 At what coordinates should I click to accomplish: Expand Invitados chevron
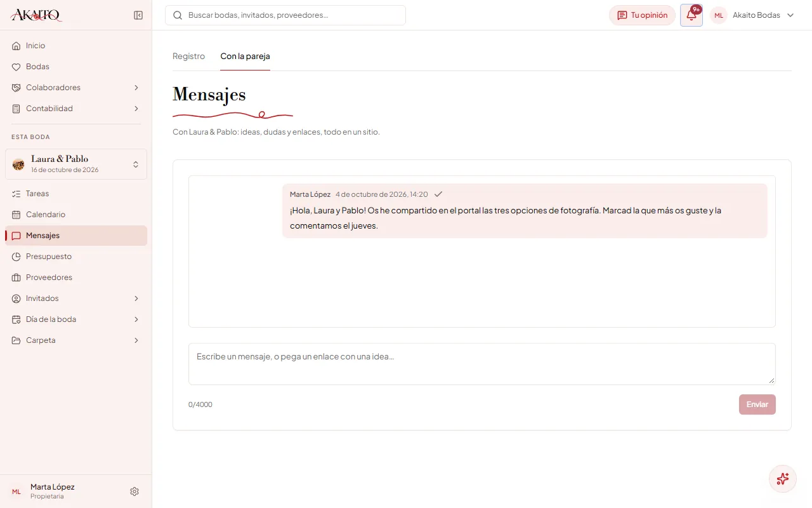tap(136, 298)
